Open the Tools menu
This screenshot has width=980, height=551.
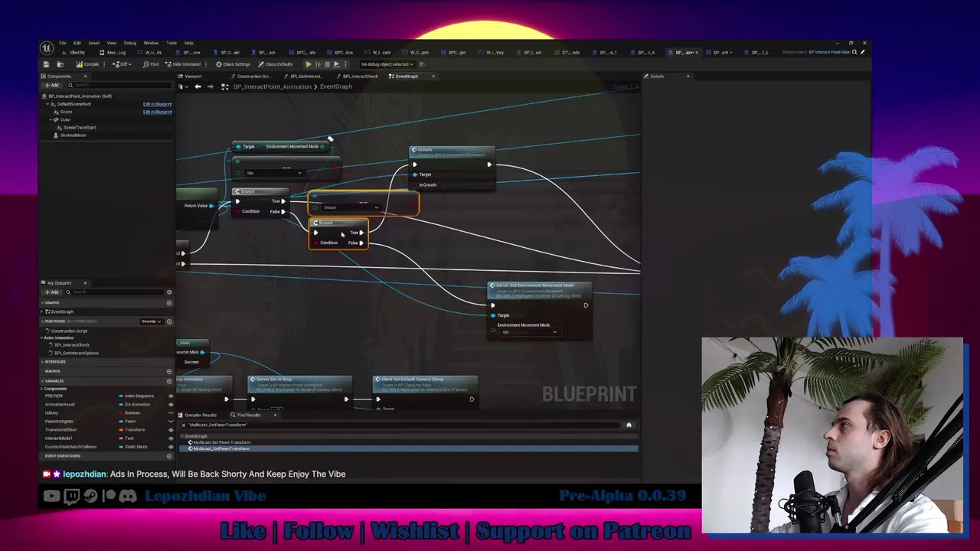[x=171, y=43]
